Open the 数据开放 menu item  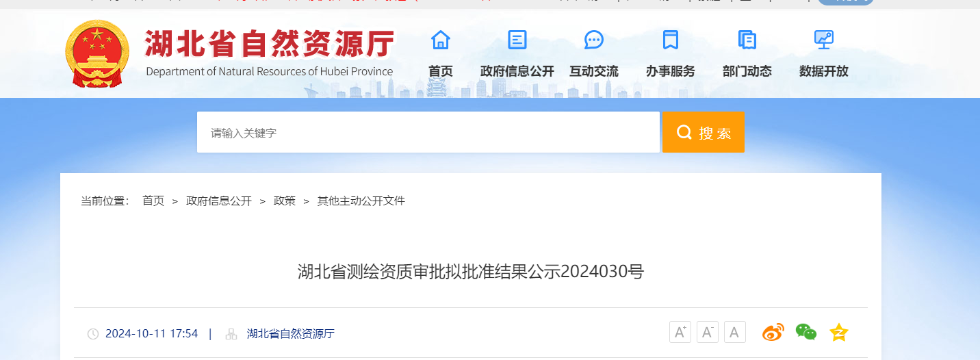point(824,71)
